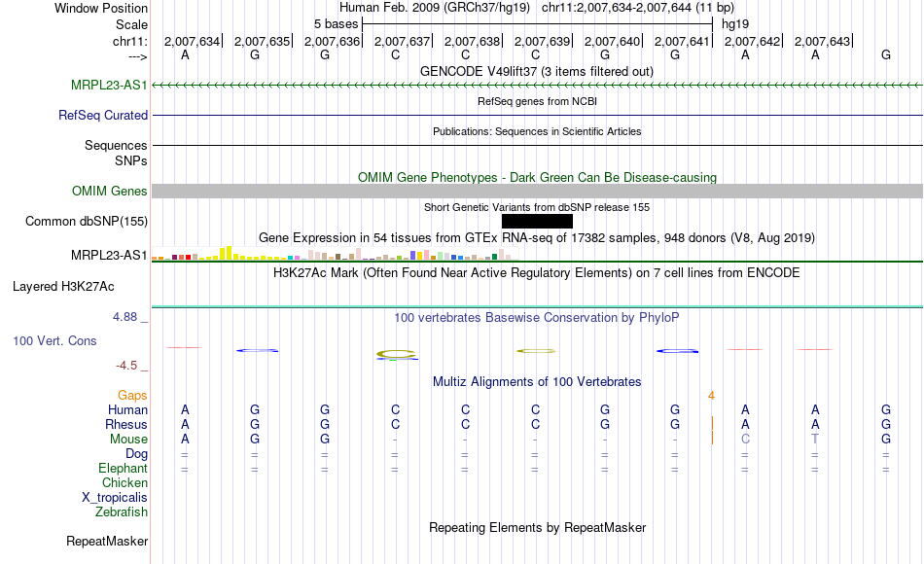Click the GENCODE V49lift37 track title
This screenshot has height=564, width=924.
(x=537, y=71)
